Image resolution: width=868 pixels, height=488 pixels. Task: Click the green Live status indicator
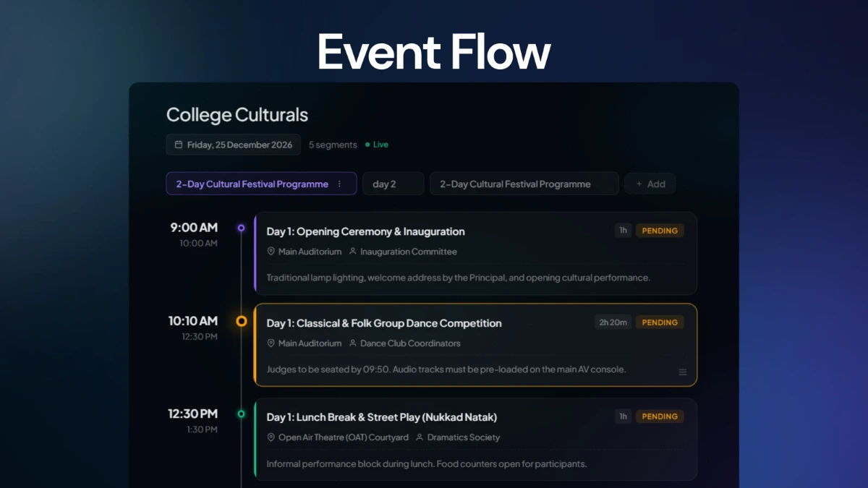[x=377, y=145]
